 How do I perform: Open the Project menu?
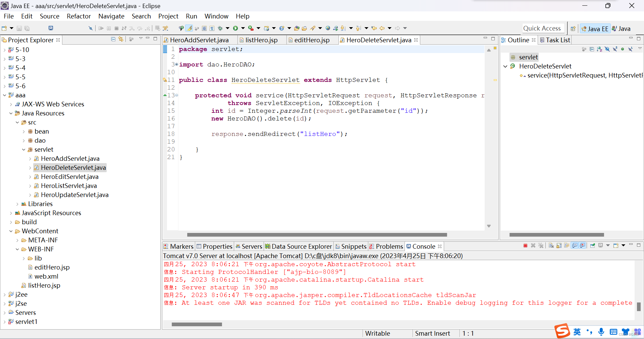pos(168,16)
